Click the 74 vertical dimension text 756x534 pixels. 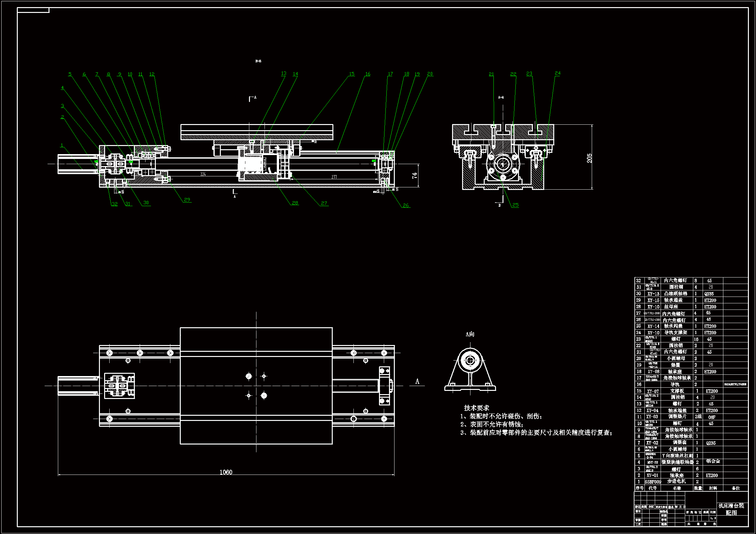click(x=415, y=175)
